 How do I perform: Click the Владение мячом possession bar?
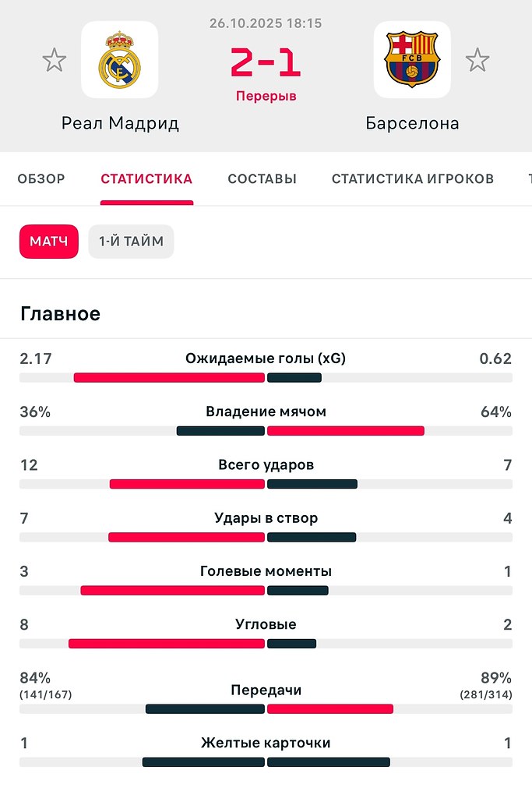coord(266,431)
